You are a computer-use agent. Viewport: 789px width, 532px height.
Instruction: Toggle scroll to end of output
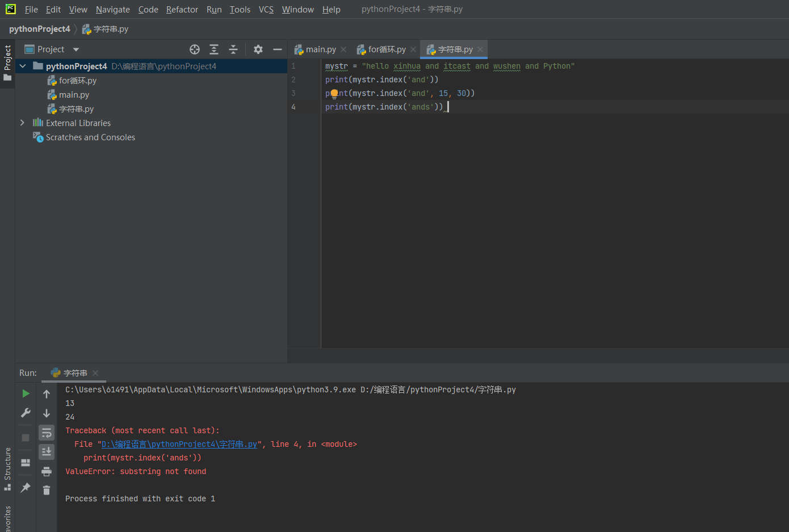pos(47,452)
